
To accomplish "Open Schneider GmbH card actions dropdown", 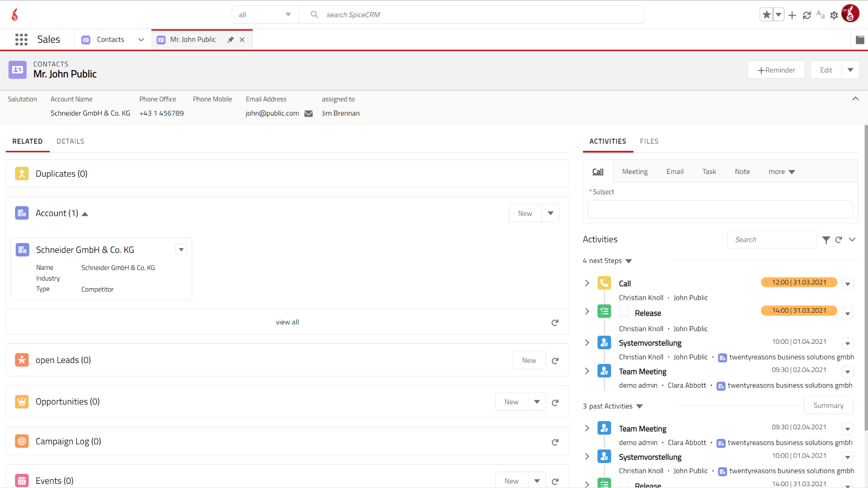I will (181, 249).
